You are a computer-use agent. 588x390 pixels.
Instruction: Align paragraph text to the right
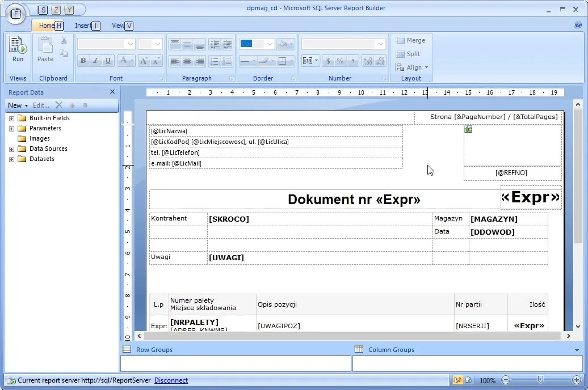(200, 61)
